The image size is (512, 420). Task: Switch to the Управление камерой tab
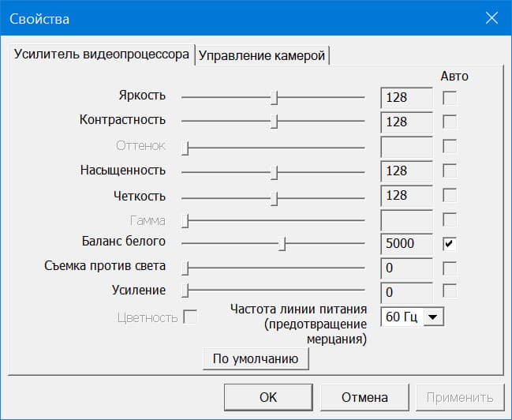pos(262,55)
